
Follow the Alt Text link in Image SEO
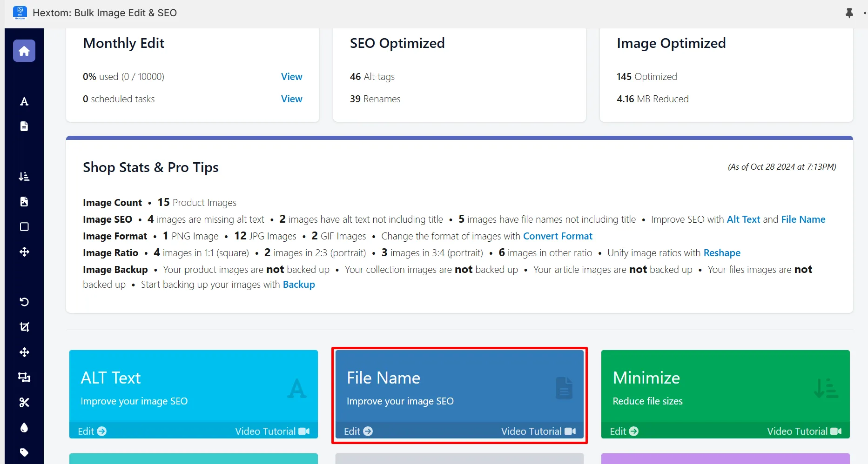pyautogui.click(x=743, y=219)
